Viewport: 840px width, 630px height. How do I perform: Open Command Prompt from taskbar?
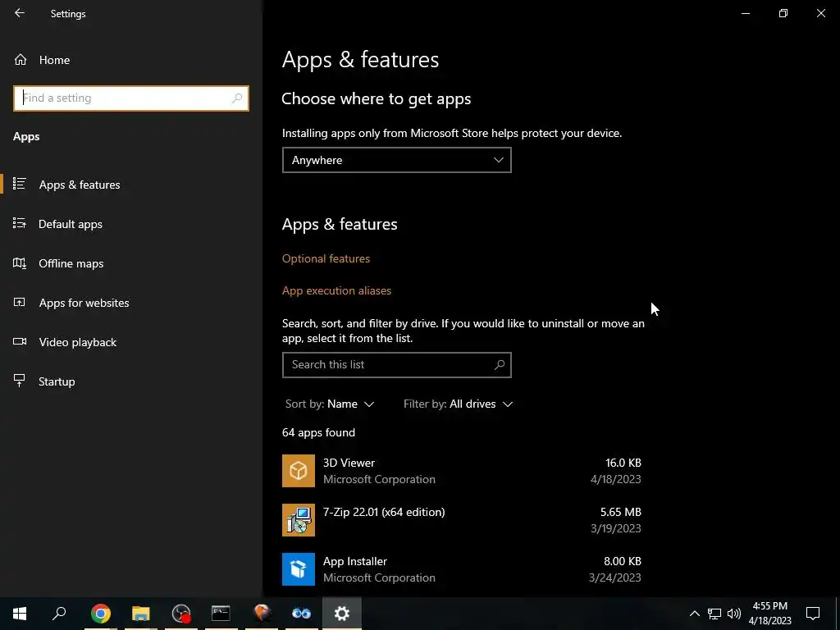(221, 614)
